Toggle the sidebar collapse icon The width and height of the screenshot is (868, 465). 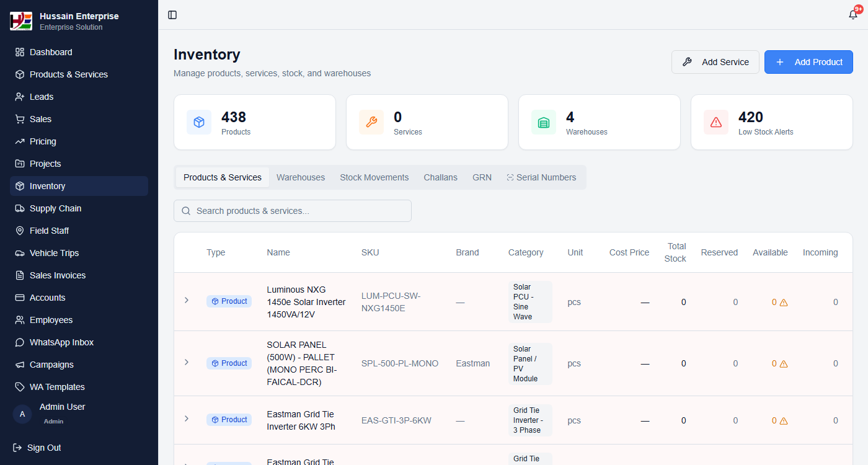172,15
